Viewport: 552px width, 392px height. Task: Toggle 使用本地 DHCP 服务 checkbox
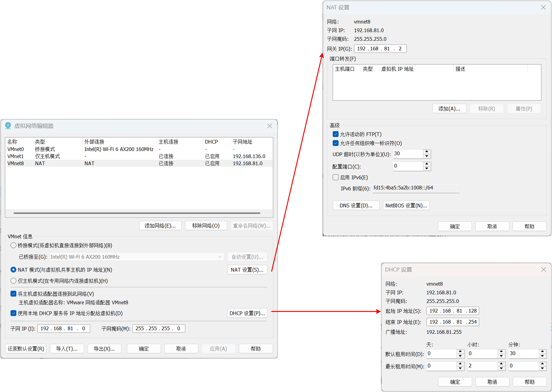[13, 313]
